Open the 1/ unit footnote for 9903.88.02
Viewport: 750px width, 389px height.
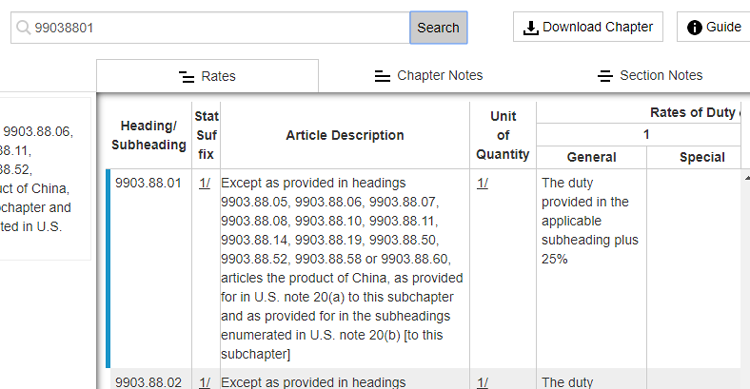point(483,382)
